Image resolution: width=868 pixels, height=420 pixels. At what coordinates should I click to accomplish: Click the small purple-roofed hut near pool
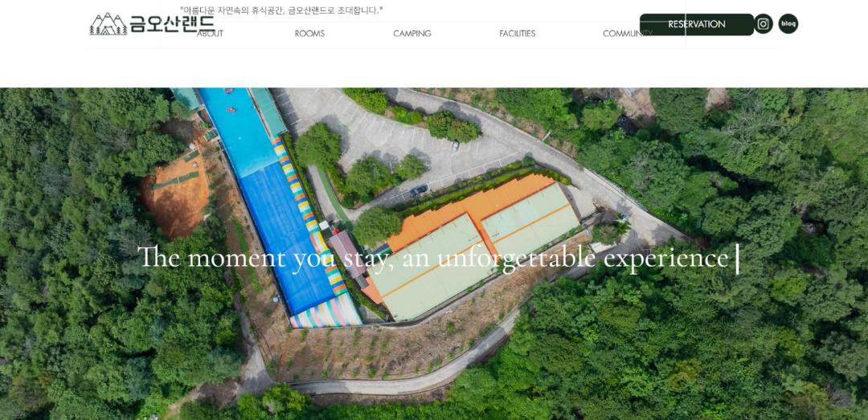pos(348,254)
